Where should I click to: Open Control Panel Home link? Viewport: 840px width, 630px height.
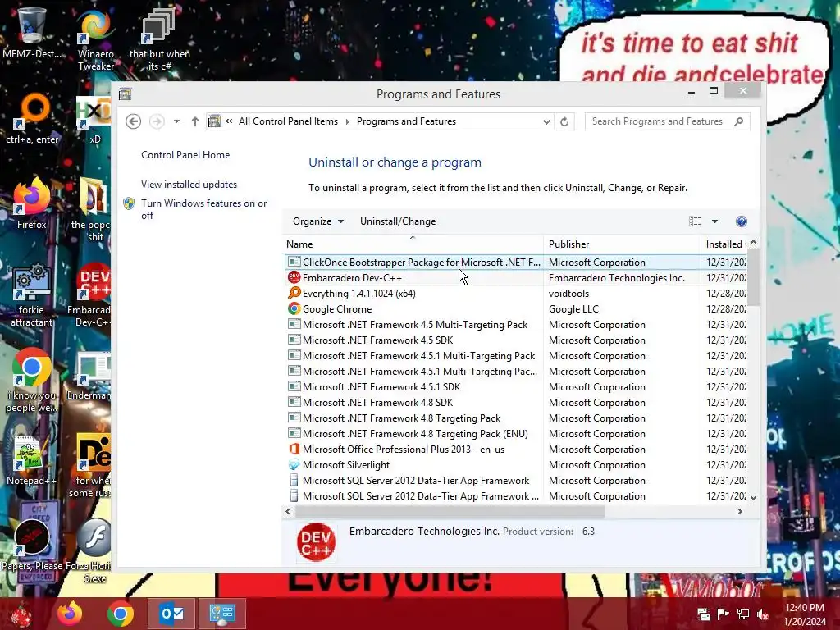click(x=185, y=155)
